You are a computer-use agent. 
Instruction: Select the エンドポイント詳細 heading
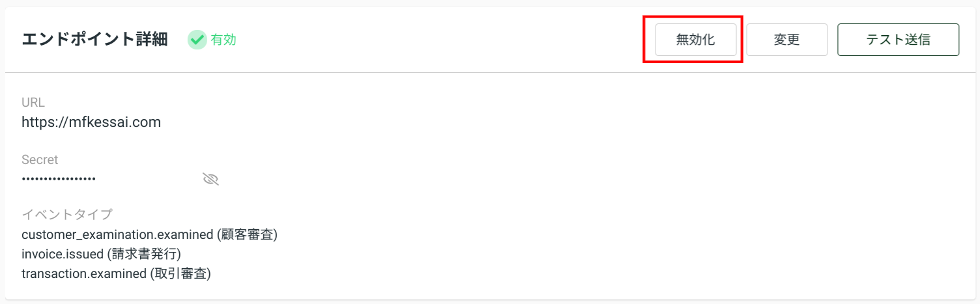pyautogui.click(x=94, y=40)
